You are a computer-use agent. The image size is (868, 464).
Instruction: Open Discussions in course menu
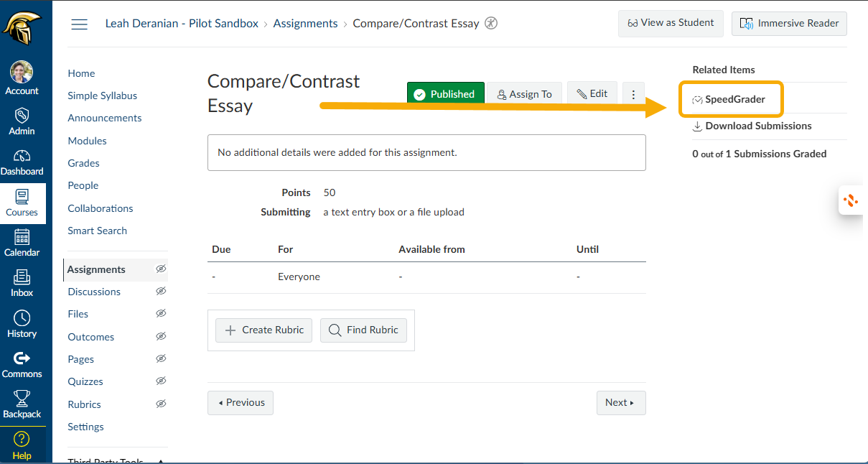[x=94, y=292]
